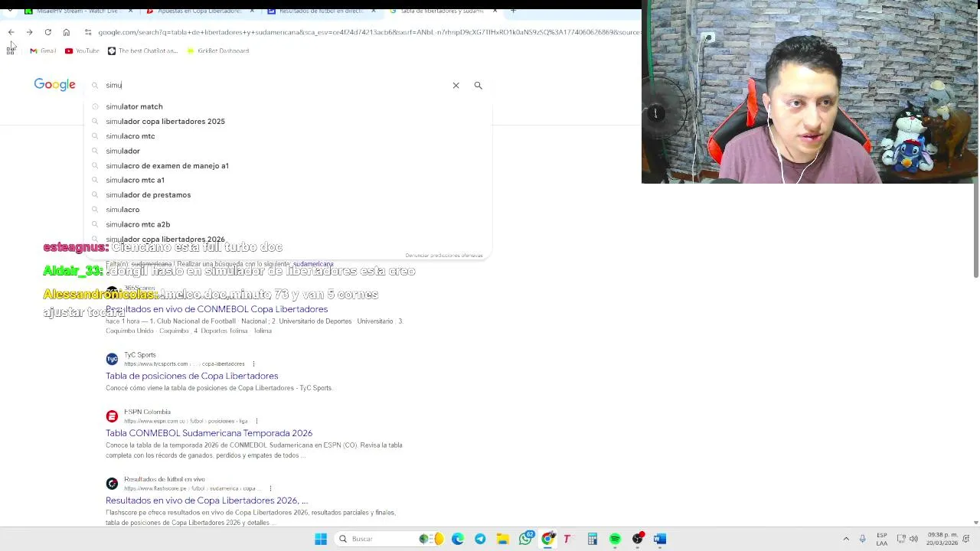This screenshot has width=980, height=551.
Task: Open the TyC Sports result options menu
Action: (253, 364)
